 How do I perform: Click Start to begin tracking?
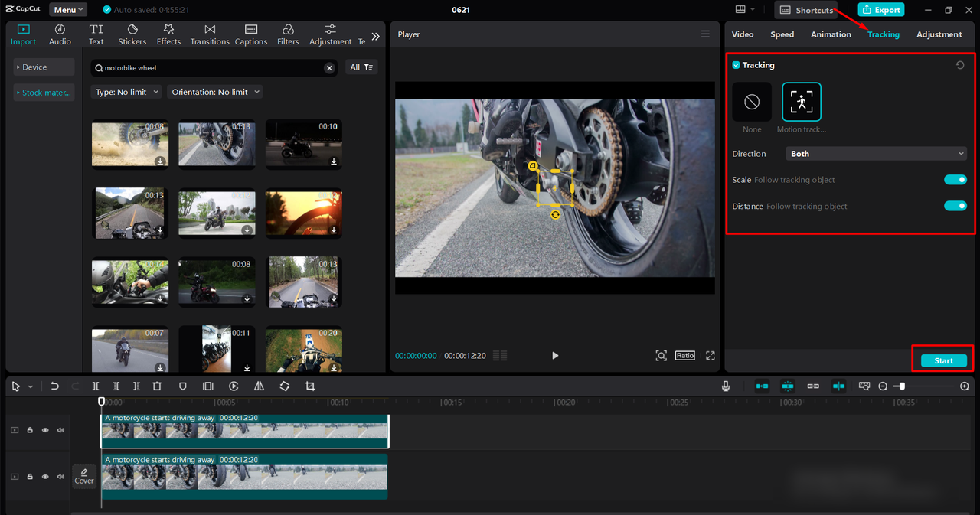tap(943, 361)
